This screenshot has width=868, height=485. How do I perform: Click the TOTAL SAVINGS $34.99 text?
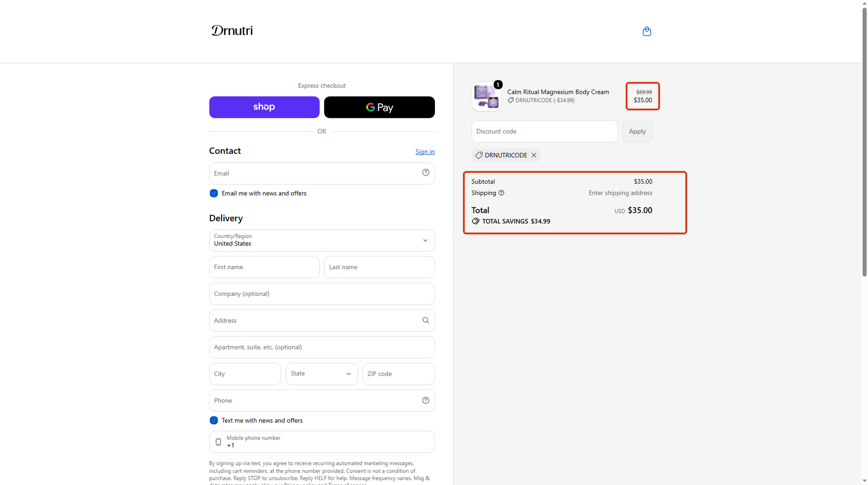click(x=516, y=222)
